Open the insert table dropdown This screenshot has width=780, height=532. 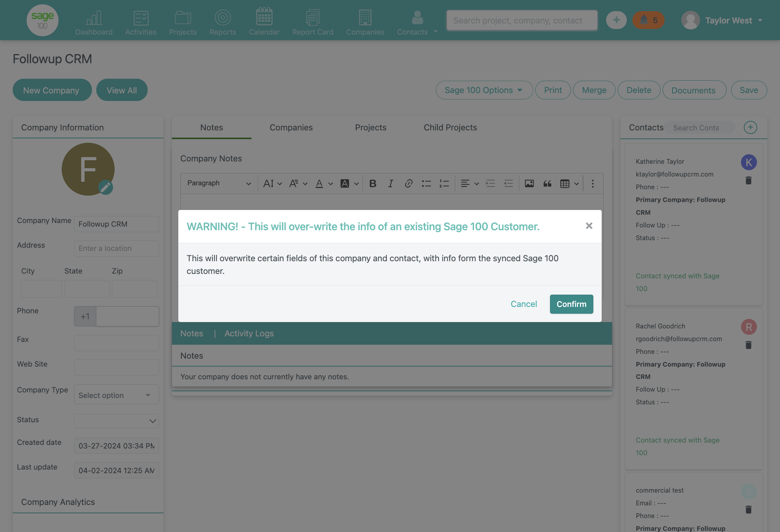pyautogui.click(x=569, y=183)
